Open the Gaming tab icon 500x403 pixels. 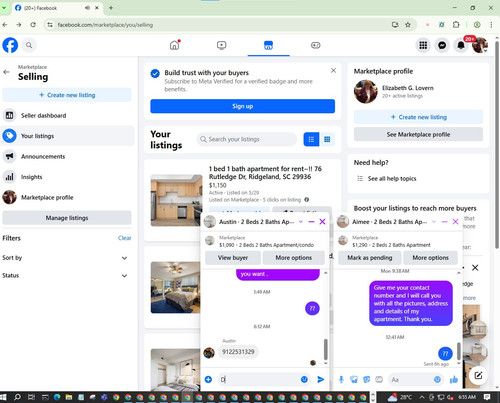(315, 45)
